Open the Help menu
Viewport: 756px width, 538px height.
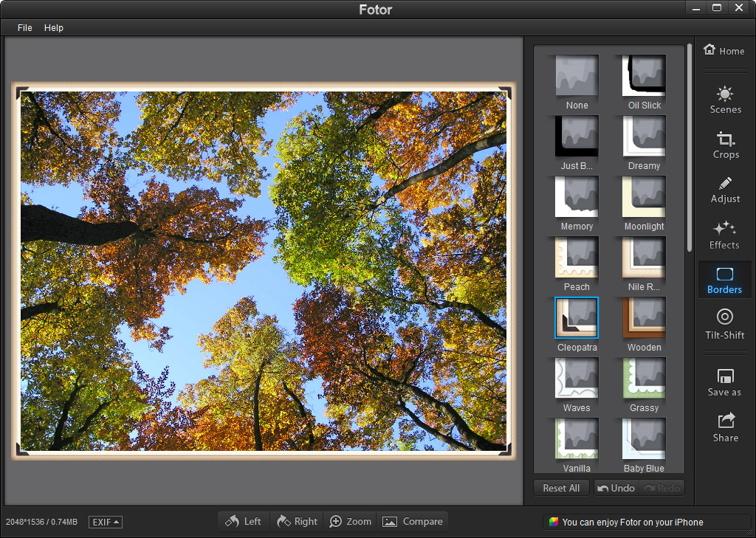coord(53,28)
